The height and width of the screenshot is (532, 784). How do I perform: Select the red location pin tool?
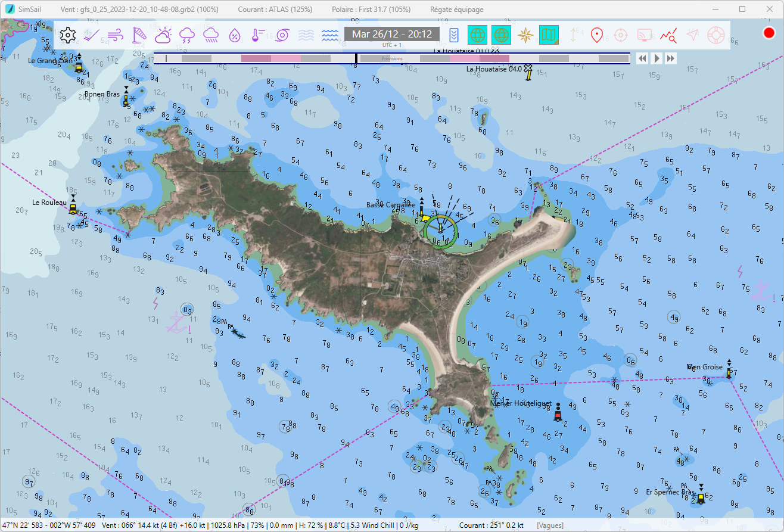pyautogui.click(x=596, y=35)
